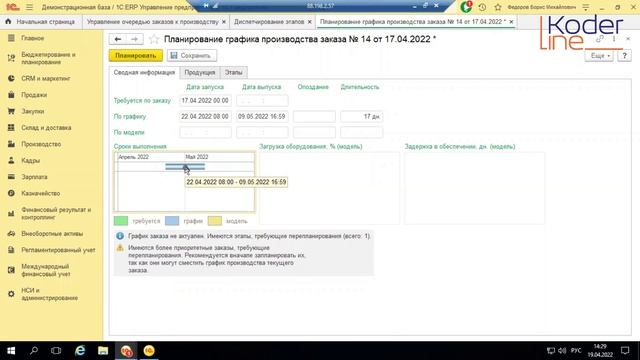Open НСИ и администрирование section
640x360 pixels.
[x=49, y=294]
